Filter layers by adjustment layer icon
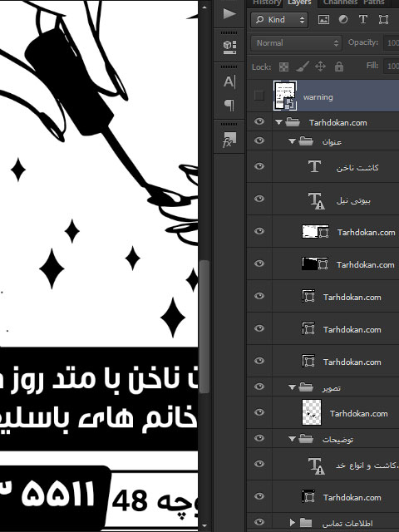399x532 pixels. point(343,20)
